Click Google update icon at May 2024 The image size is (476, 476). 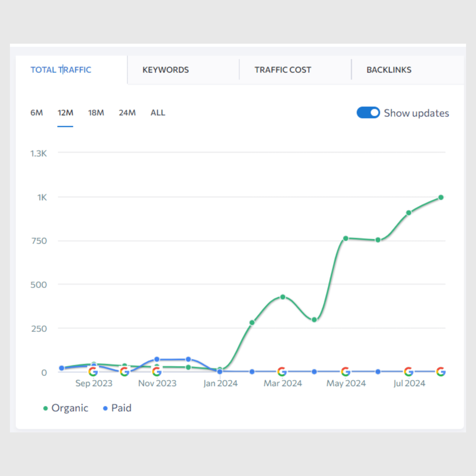346,372
